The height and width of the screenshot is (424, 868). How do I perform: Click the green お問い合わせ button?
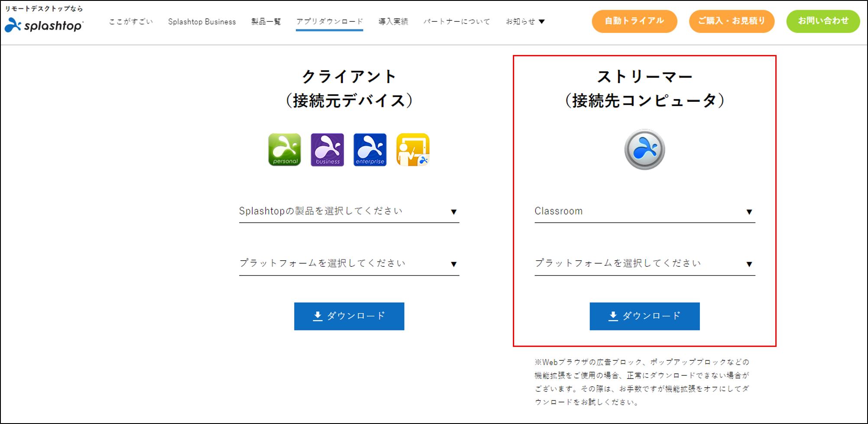tap(823, 21)
